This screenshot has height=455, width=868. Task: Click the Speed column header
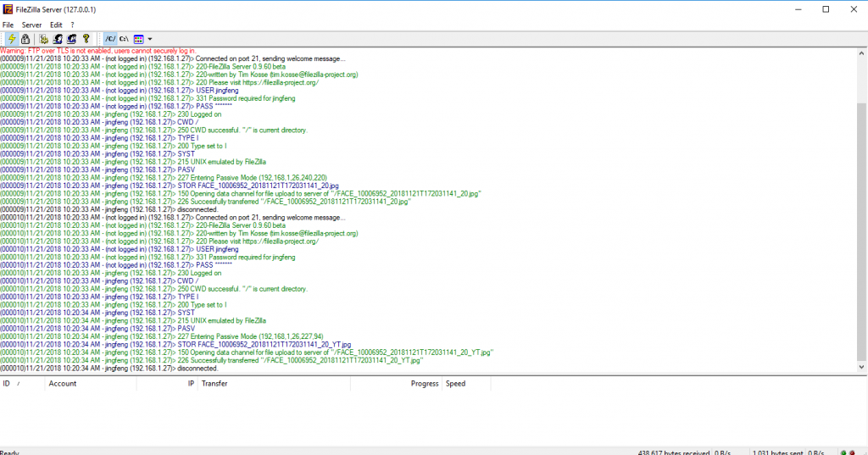[466, 384]
